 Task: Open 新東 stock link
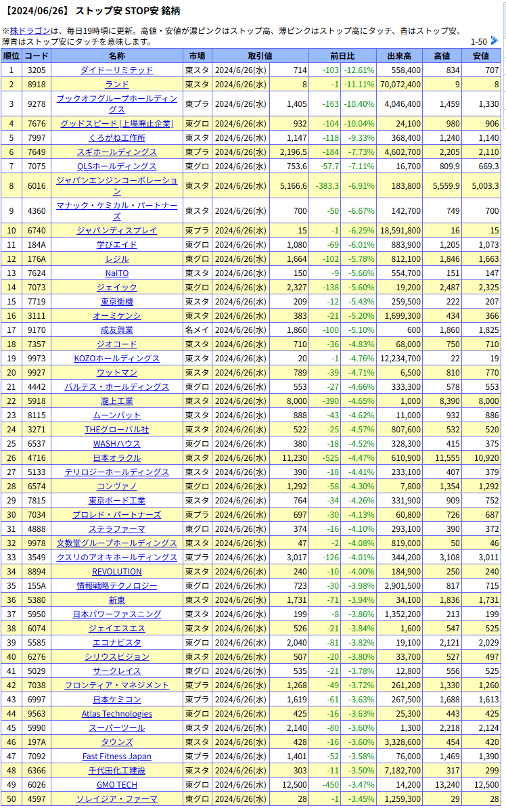click(x=116, y=600)
